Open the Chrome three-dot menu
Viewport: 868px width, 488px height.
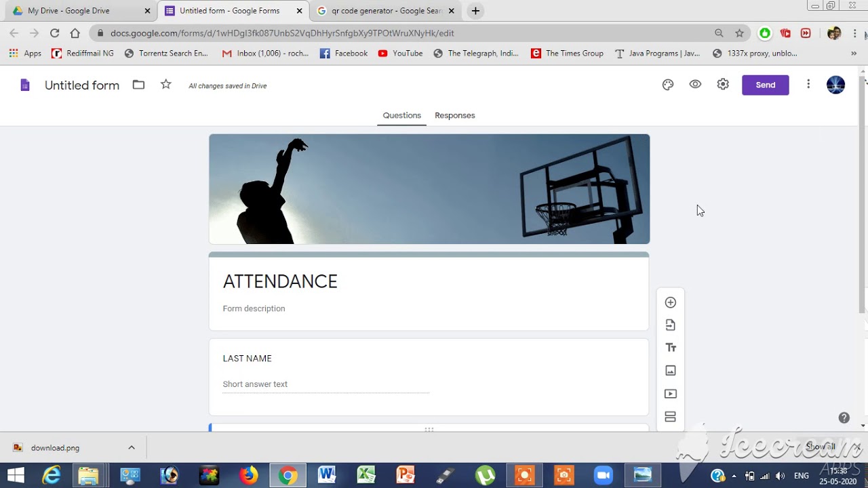point(854,33)
